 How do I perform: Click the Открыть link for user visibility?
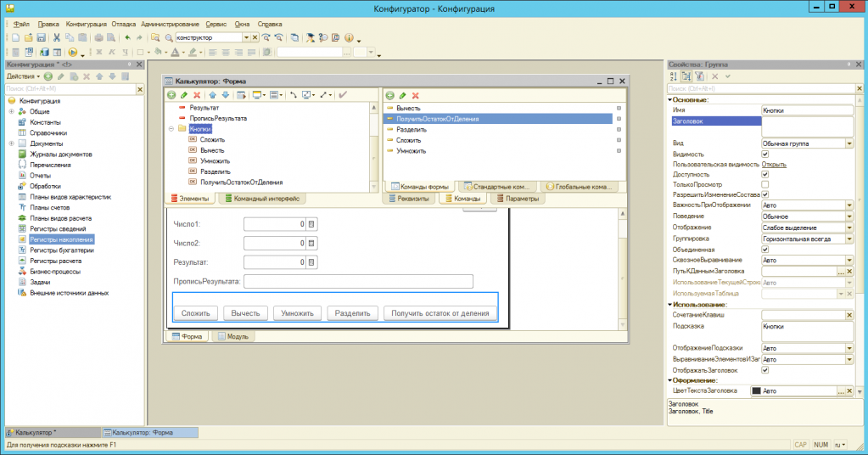(774, 164)
